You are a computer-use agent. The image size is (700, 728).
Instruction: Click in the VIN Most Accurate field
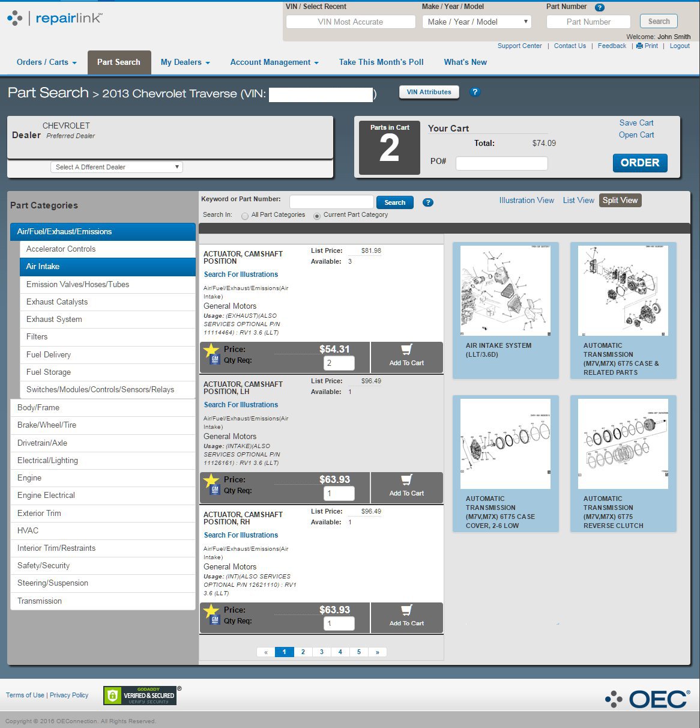351,22
